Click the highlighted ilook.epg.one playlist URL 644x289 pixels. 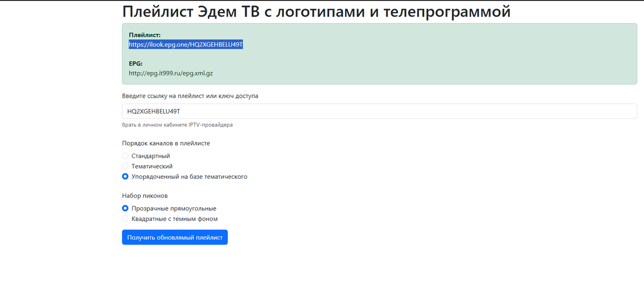pyautogui.click(x=186, y=45)
